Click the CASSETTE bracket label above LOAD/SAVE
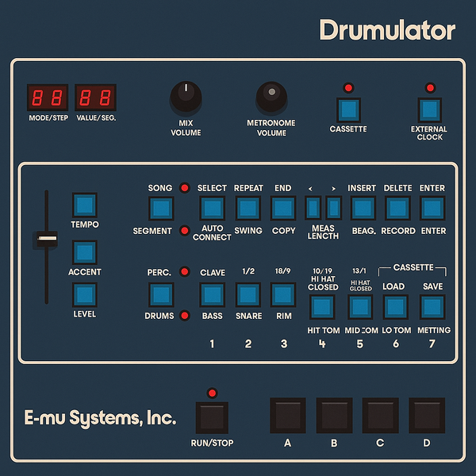 pyautogui.click(x=413, y=267)
